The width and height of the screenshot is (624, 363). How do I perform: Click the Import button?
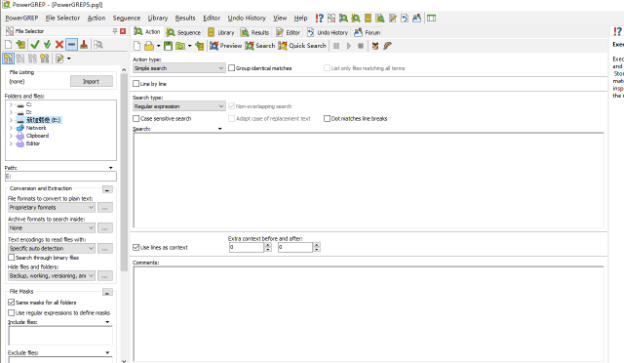[91, 81]
